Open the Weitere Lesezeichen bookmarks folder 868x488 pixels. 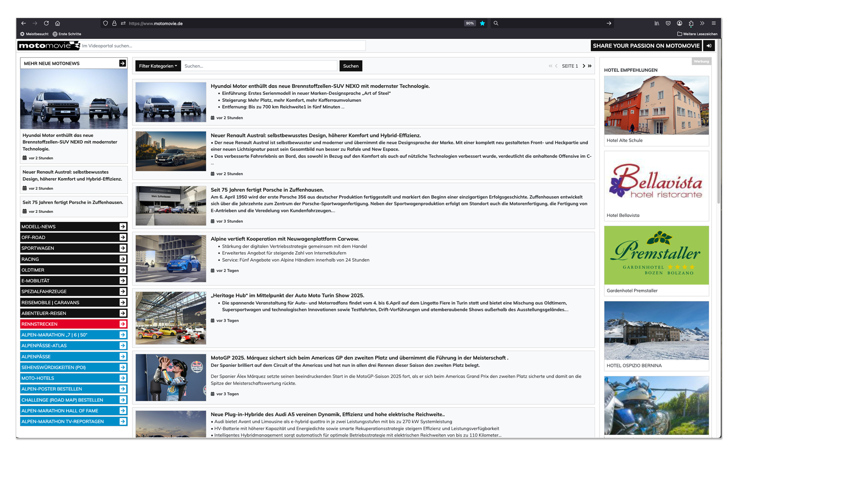[x=697, y=34]
